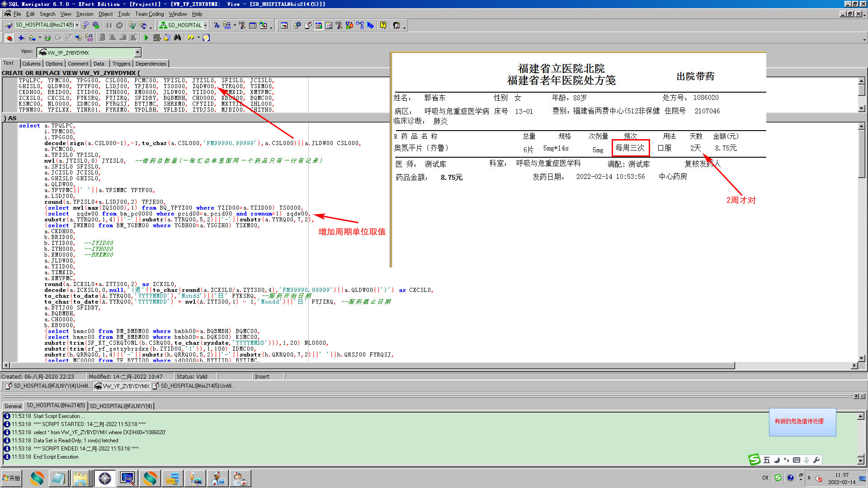This screenshot has width=868, height=488.
Task: Click the SD_HOSPITAL@FJLNYY(4) output tab
Action: click(121, 406)
